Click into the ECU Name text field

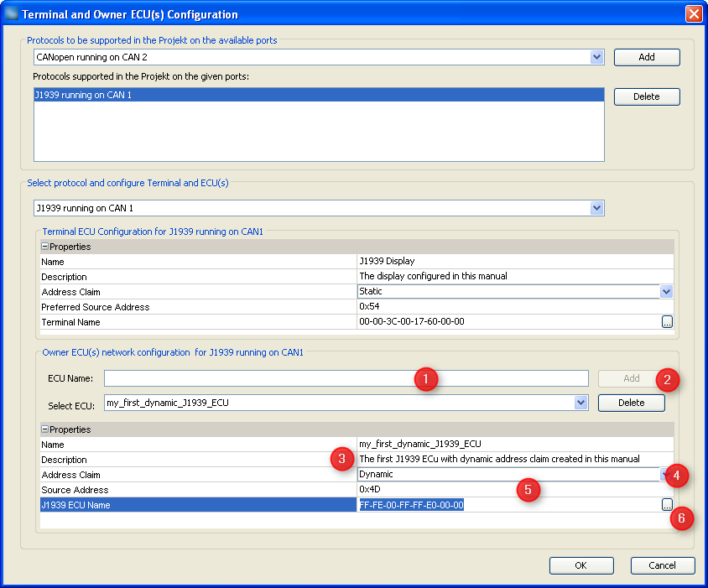pyautogui.click(x=346, y=378)
